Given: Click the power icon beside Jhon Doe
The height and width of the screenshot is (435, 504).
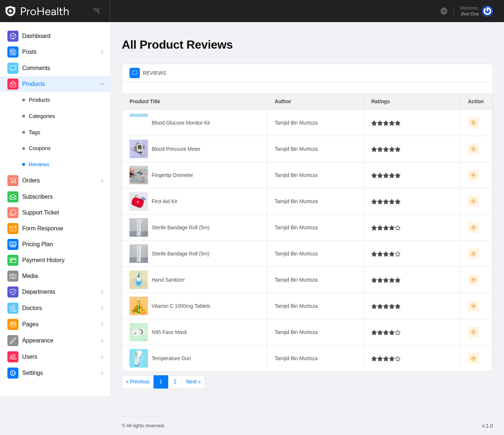Looking at the screenshot, I should pos(487,11).
